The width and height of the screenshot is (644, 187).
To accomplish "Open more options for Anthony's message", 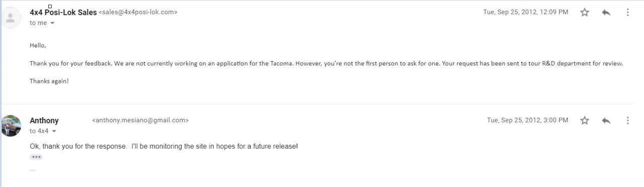I will click(x=627, y=121).
